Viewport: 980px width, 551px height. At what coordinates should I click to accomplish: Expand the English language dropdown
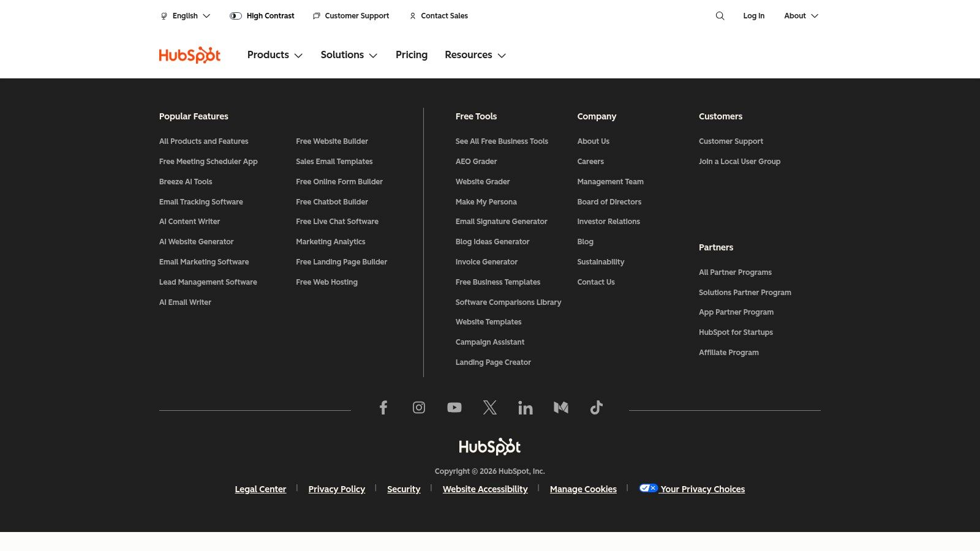click(206, 16)
